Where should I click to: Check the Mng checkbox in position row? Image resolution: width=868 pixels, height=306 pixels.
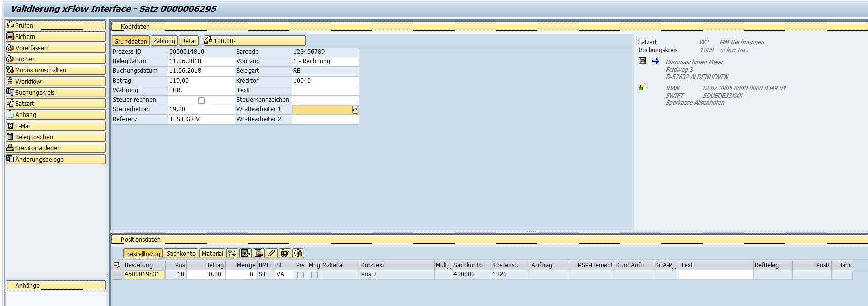click(x=314, y=275)
